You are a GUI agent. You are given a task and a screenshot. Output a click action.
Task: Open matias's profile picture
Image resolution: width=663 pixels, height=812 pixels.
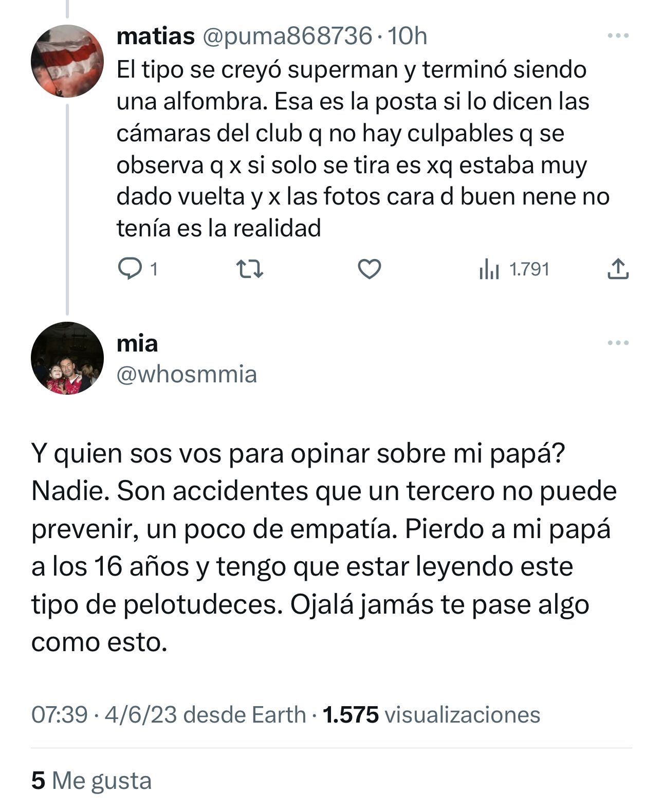(x=67, y=61)
